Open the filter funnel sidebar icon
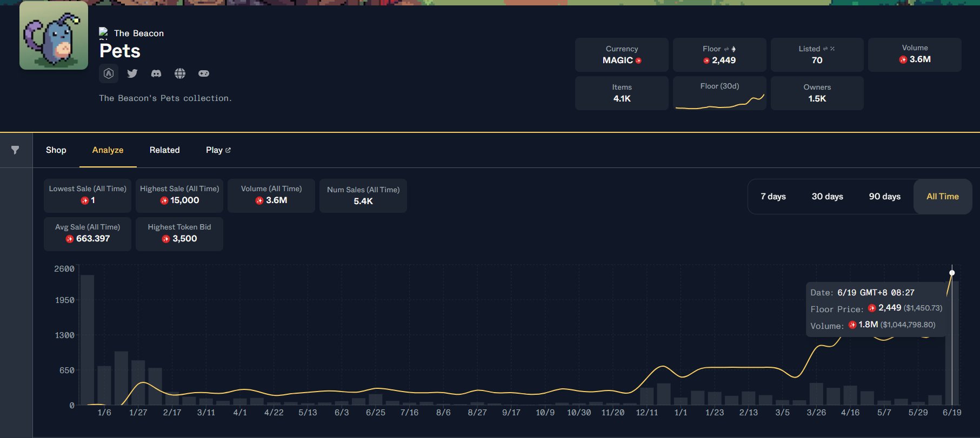This screenshot has width=980, height=438. tap(15, 150)
